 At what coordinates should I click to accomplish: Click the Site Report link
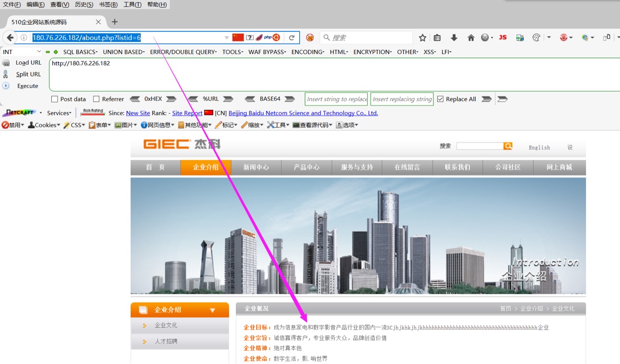(x=187, y=113)
